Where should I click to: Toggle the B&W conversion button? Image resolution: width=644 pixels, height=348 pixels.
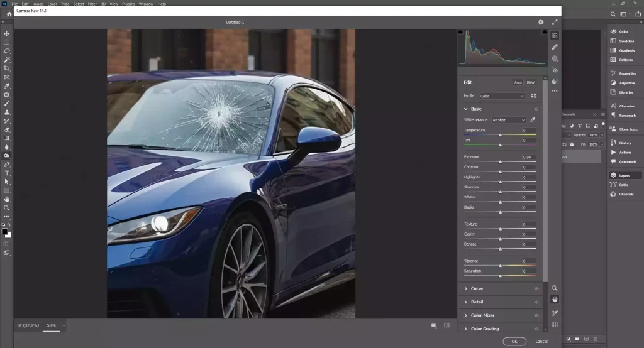point(531,82)
